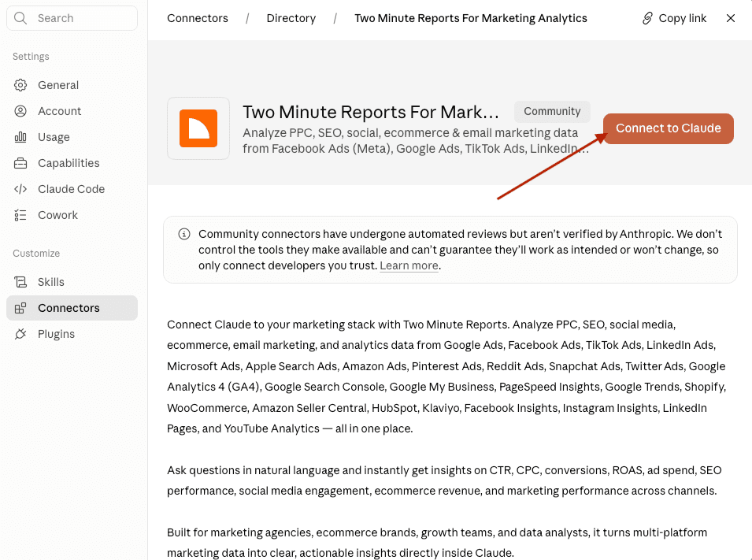Click the Cowork checklist icon
Image resolution: width=752 pixels, height=560 pixels.
20,215
